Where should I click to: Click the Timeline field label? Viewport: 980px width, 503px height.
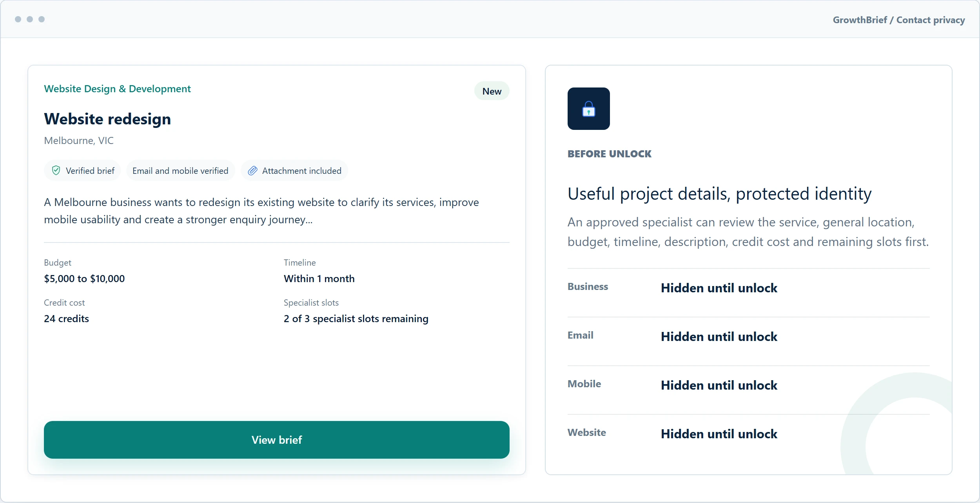[x=299, y=262]
